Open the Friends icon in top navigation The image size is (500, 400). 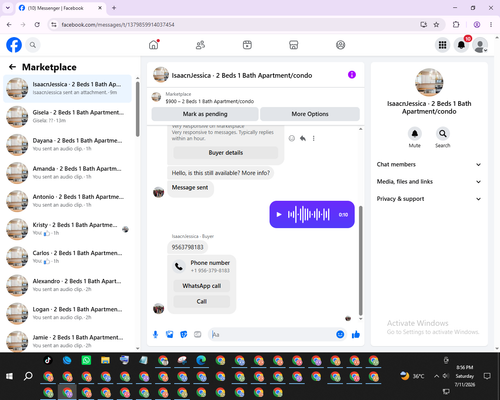point(200,45)
